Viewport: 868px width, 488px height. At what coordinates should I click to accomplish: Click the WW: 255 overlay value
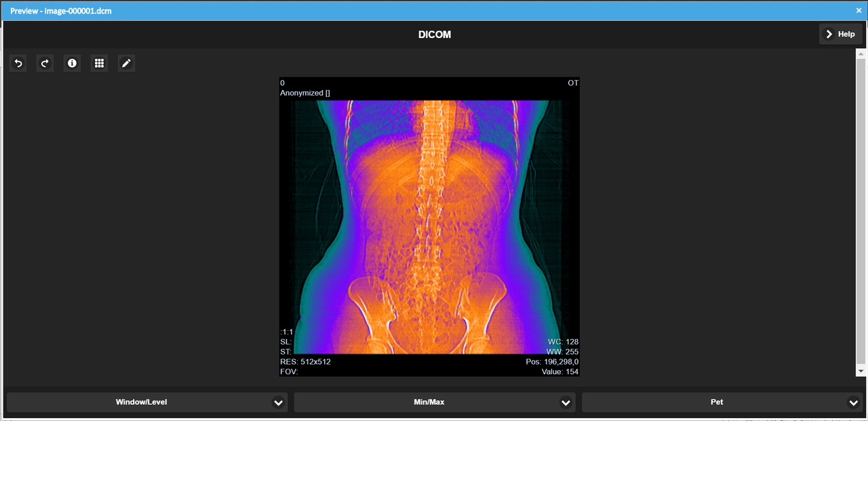click(564, 352)
